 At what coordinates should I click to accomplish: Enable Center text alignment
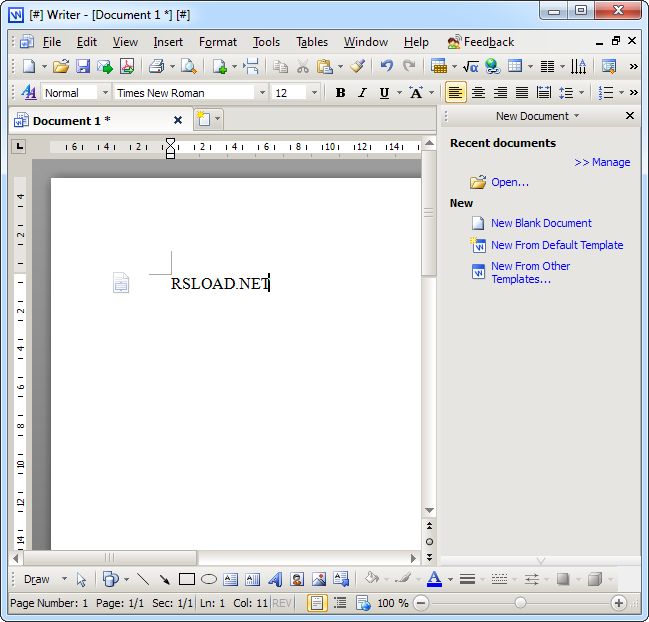click(478, 93)
